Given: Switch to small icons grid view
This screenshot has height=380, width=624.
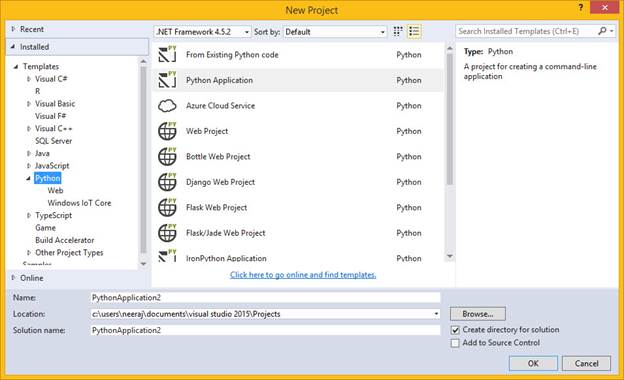Looking at the screenshot, I should click(398, 31).
